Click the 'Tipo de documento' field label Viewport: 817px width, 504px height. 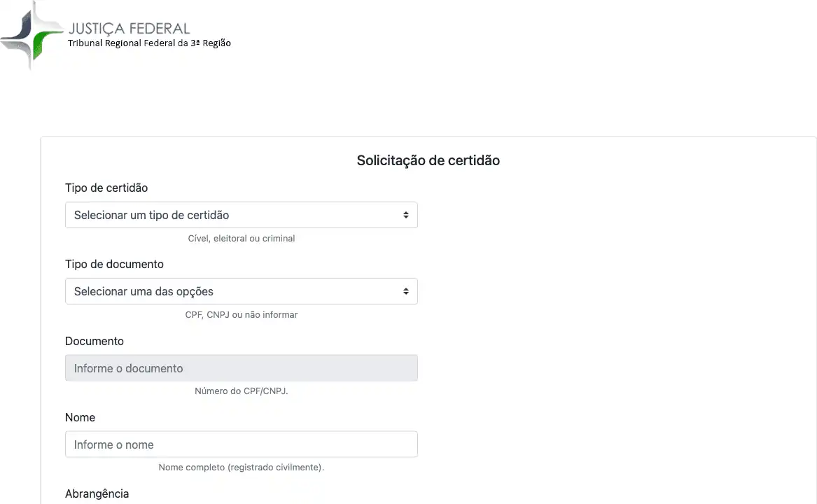click(114, 265)
